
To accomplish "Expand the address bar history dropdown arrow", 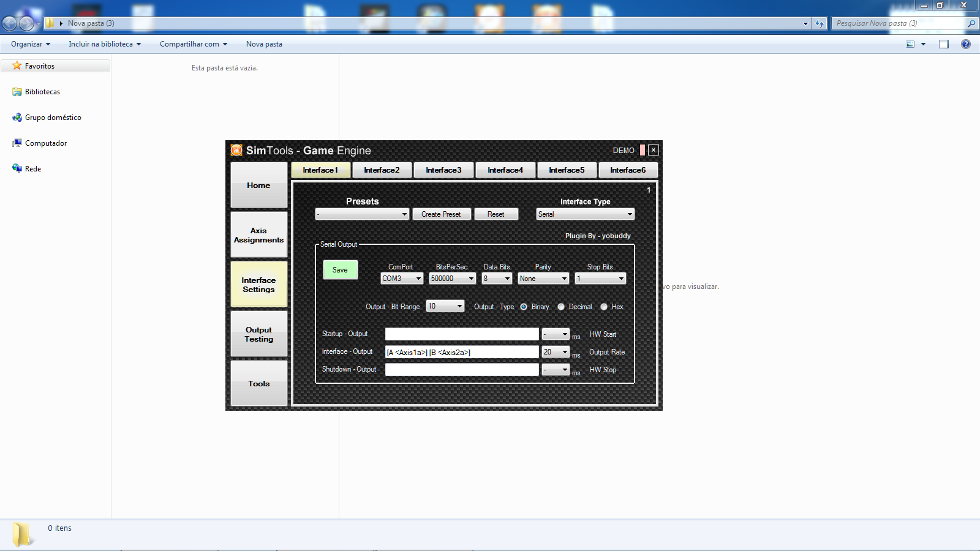I will pyautogui.click(x=805, y=23).
